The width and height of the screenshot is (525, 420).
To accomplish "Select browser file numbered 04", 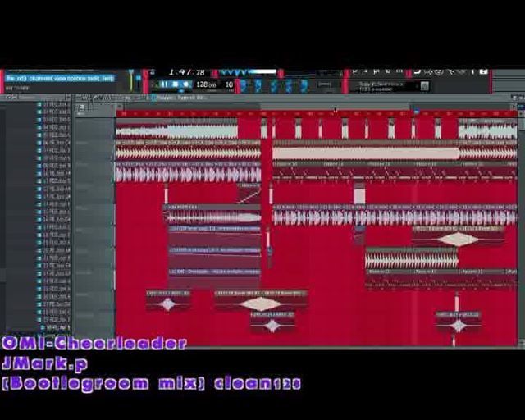I will pyautogui.click(x=53, y=127).
